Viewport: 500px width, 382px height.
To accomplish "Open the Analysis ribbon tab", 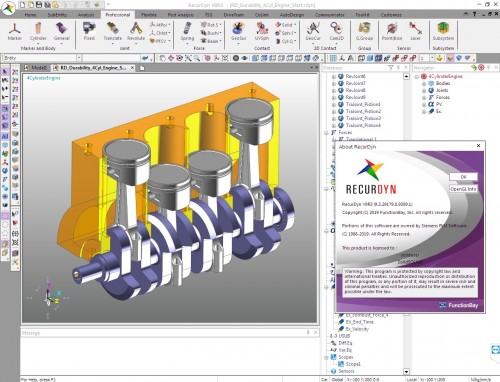I will [86, 15].
